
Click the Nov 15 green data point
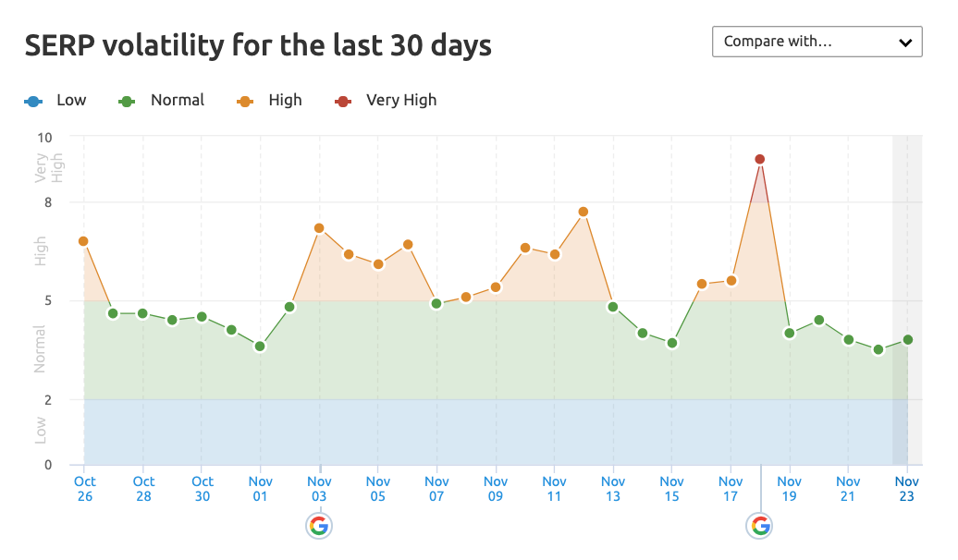point(672,343)
